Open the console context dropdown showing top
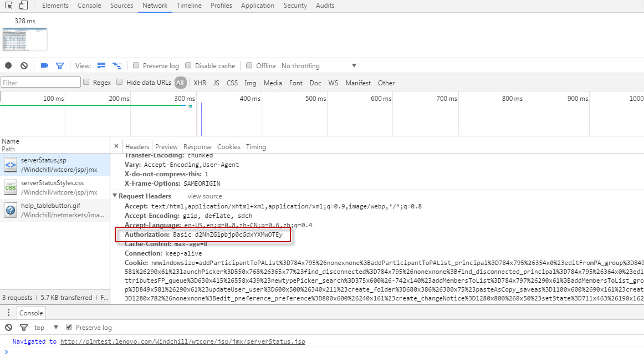The image size is (644, 357). (x=39, y=327)
